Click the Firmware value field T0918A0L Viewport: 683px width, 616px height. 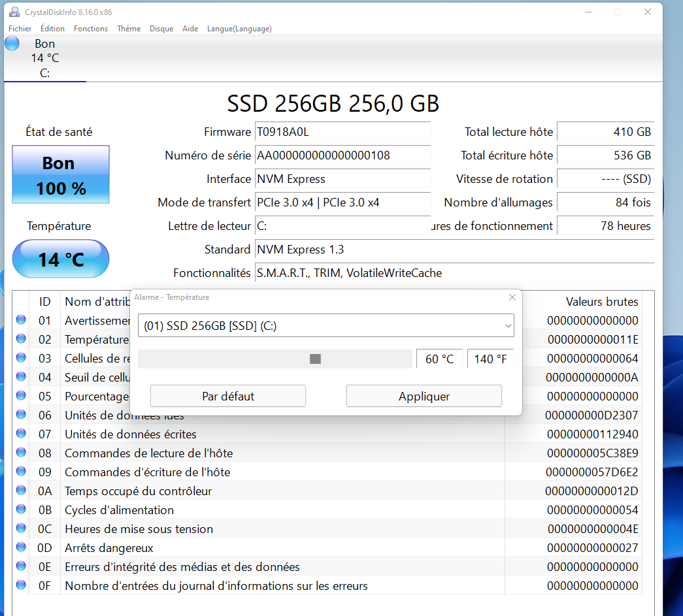click(x=342, y=132)
